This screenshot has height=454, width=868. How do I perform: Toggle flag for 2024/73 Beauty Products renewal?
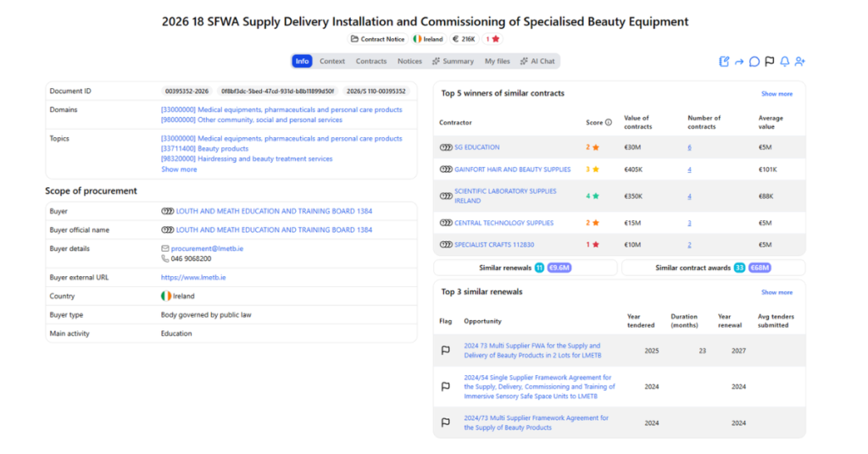(446, 423)
